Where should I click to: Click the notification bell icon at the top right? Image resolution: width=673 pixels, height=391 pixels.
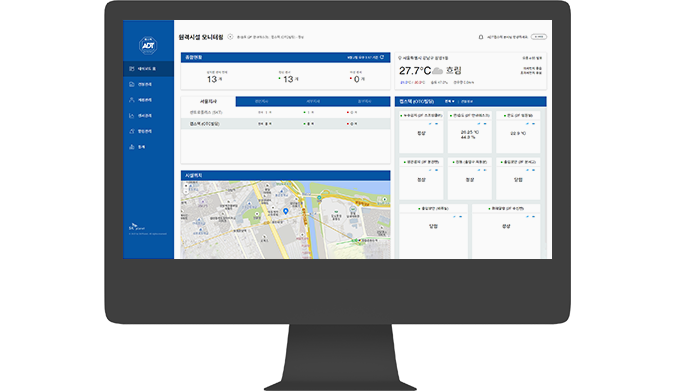point(481,37)
